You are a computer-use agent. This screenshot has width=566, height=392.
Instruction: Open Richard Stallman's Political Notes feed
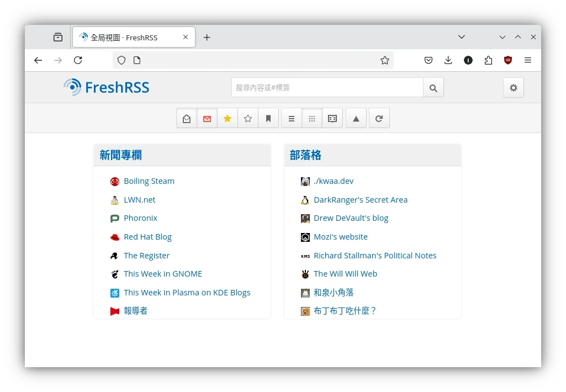click(x=375, y=256)
